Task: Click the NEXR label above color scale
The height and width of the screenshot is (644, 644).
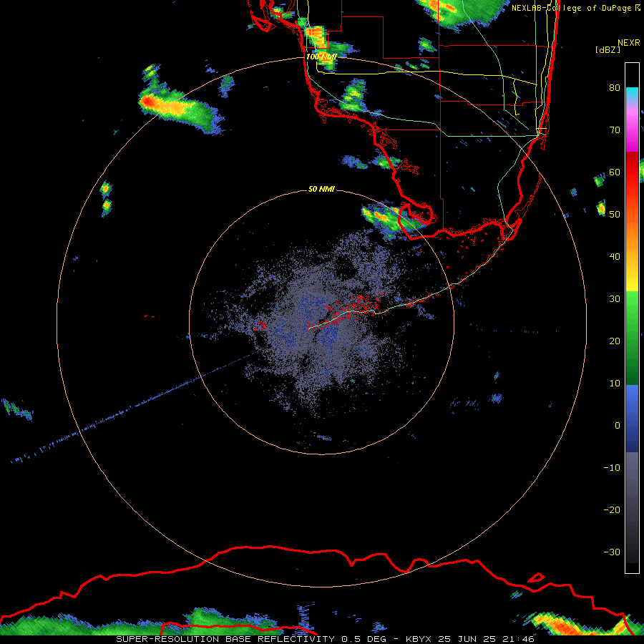Action: [628, 43]
